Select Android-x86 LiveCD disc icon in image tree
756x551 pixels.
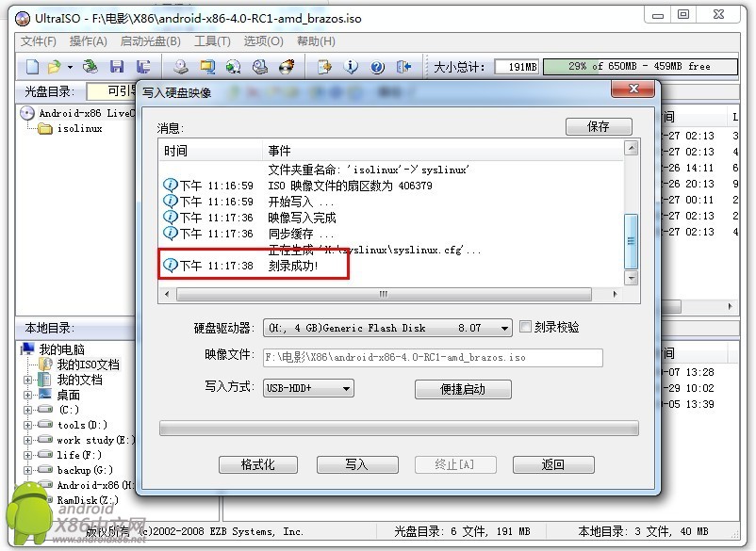tap(27, 113)
